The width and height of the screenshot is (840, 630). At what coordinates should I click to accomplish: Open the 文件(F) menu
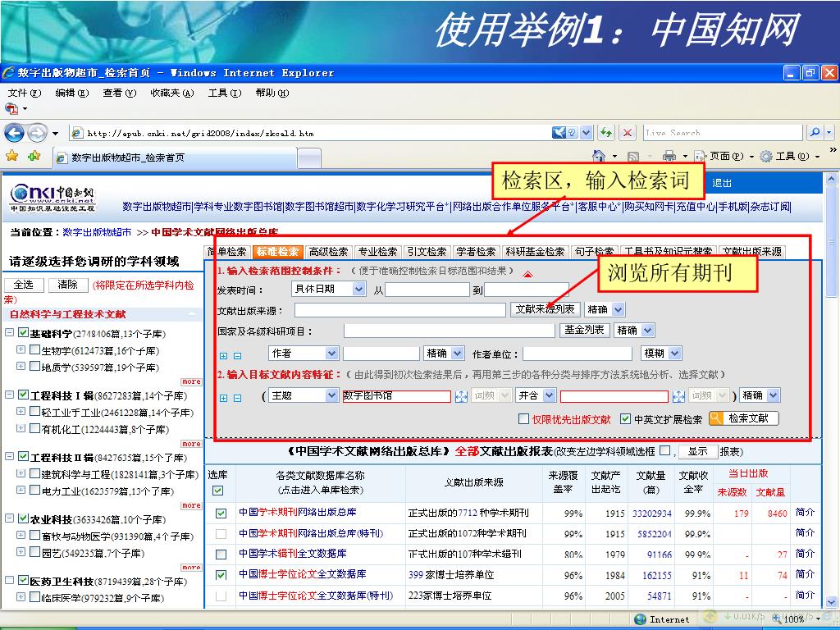click(x=24, y=93)
